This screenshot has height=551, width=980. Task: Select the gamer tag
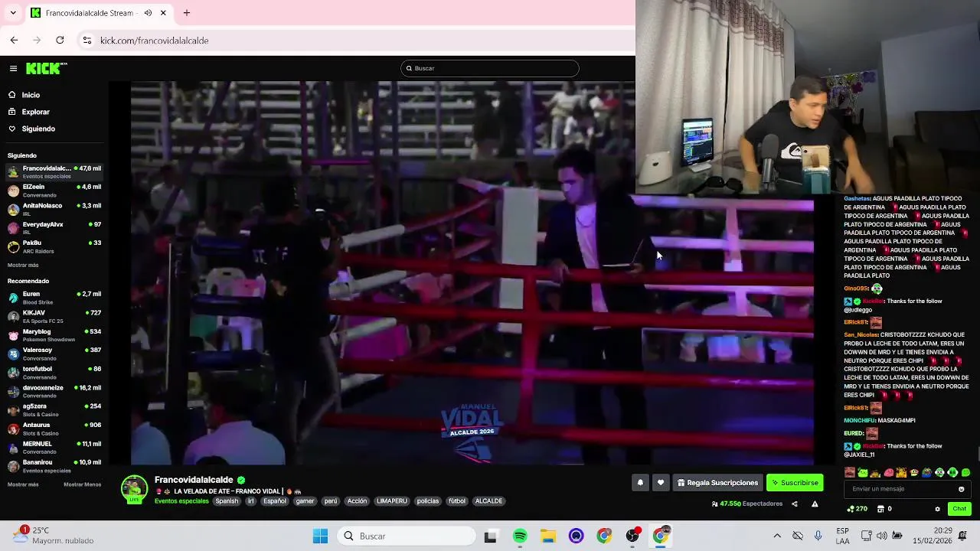(x=305, y=501)
